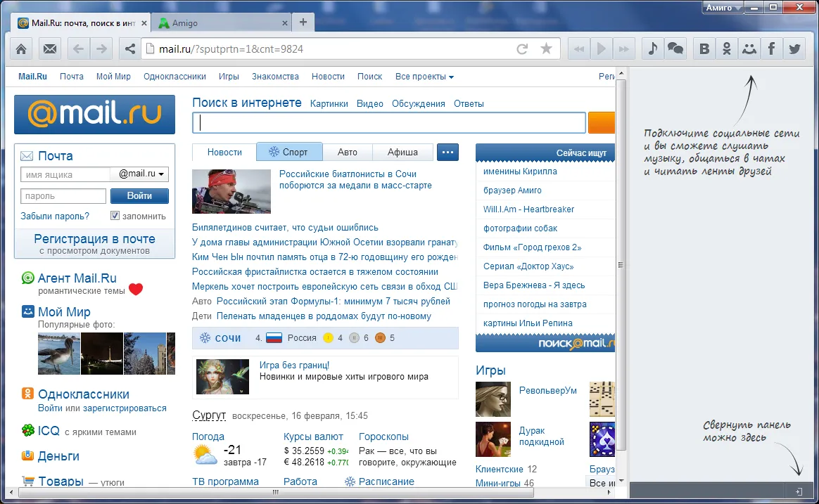Open Игры in top navigation
The height and width of the screenshot is (504, 819).
[x=229, y=76]
